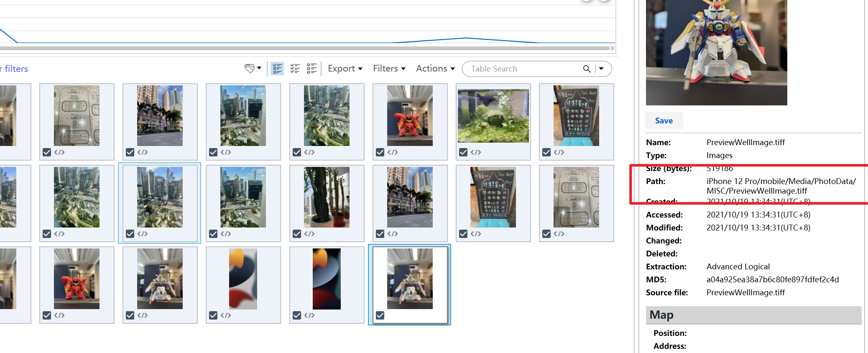Uncheck the light abstract wallpaper checkbox
Viewport: 868px width, 353px height.
coord(213,315)
